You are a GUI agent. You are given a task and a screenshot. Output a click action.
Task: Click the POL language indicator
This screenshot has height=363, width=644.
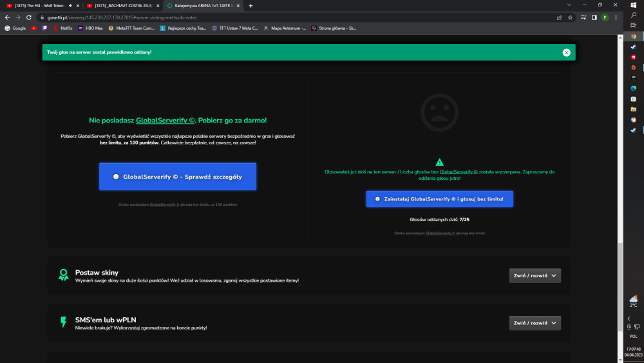click(634, 337)
